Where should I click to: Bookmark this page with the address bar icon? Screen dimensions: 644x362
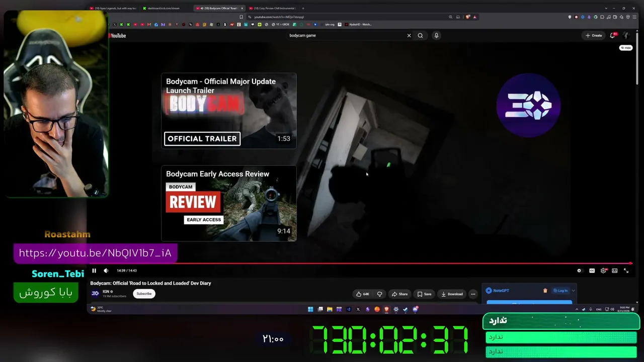click(x=242, y=17)
